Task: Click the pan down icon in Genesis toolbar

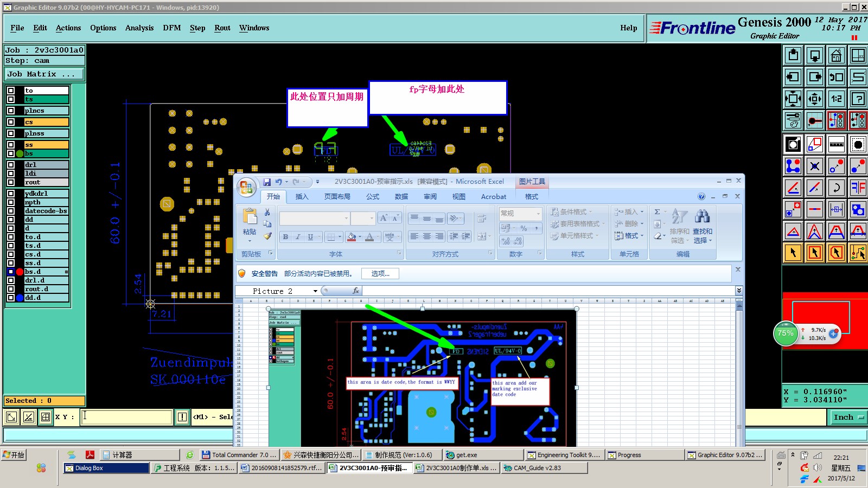Action: click(815, 55)
